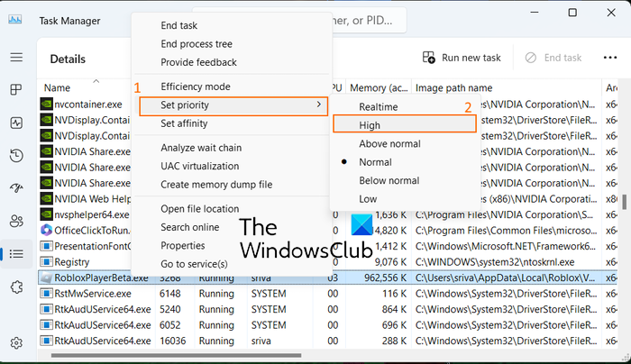Open the three-dots more options menu

(610, 58)
